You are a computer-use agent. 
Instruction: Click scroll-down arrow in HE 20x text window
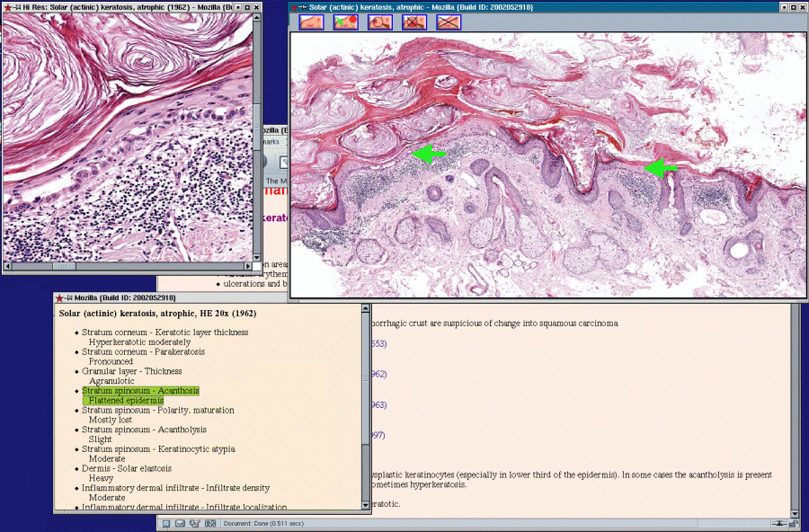[x=366, y=506]
